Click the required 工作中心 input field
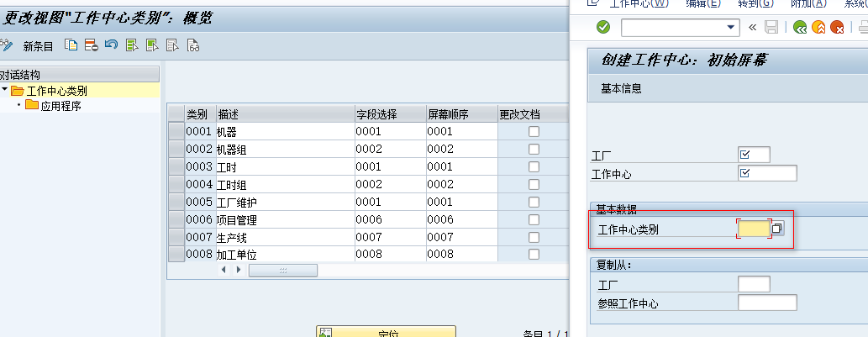 (767, 173)
